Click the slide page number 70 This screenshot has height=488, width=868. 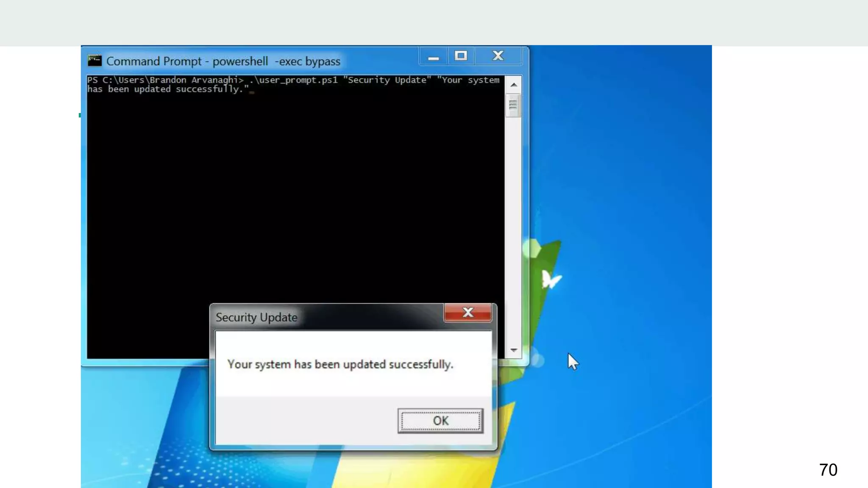828,470
